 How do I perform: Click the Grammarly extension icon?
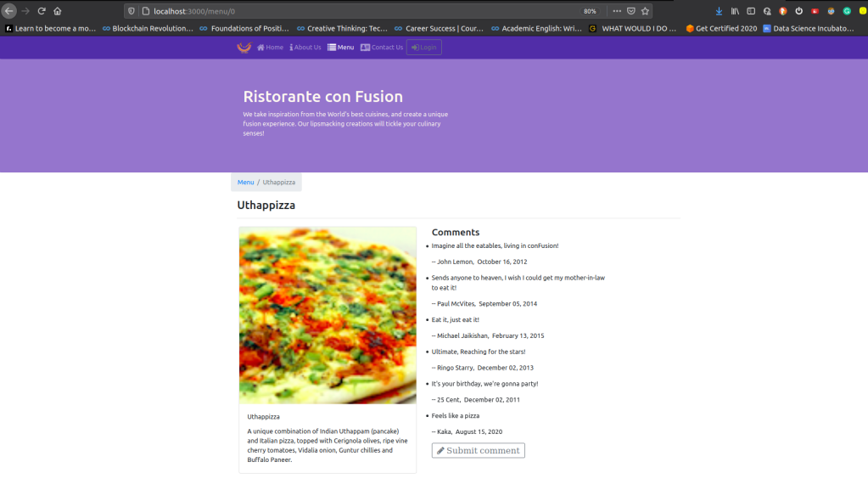pyautogui.click(x=847, y=11)
